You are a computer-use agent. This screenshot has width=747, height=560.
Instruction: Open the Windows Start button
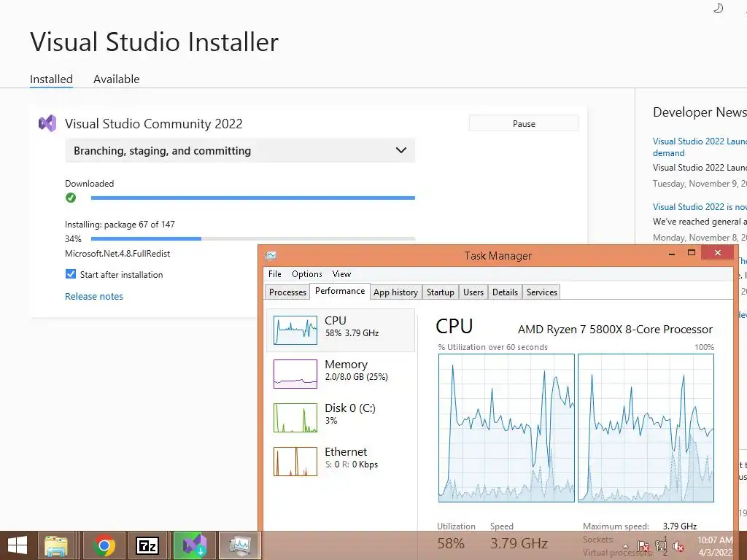pyautogui.click(x=18, y=545)
